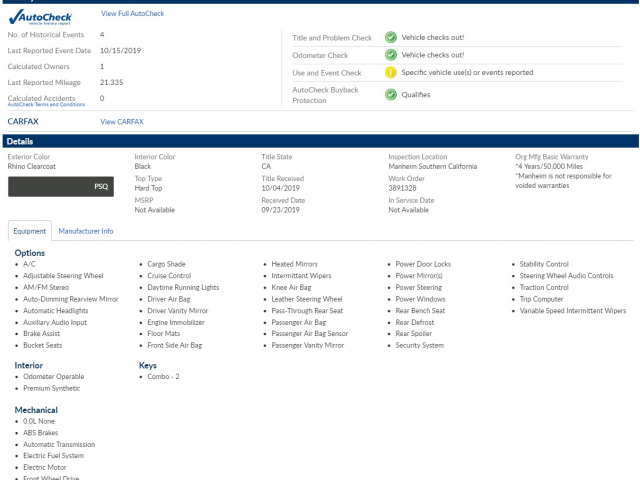
Task: Open AutoCheck Terms and Conditions link
Action: click(46, 104)
